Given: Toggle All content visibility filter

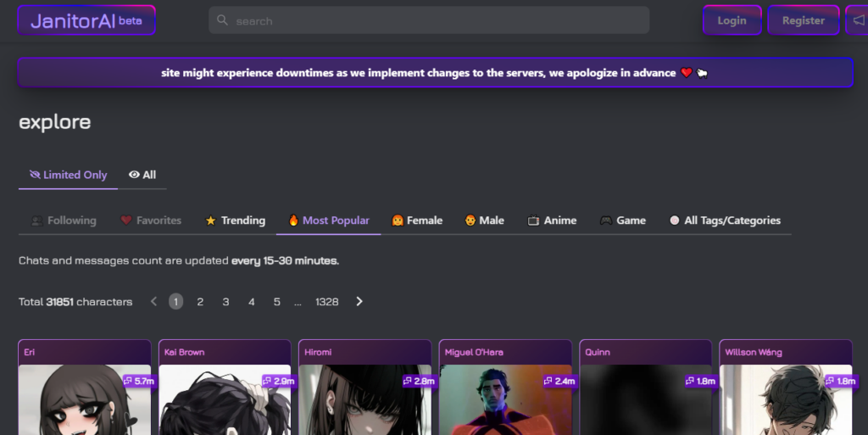Looking at the screenshot, I should click(x=142, y=175).
